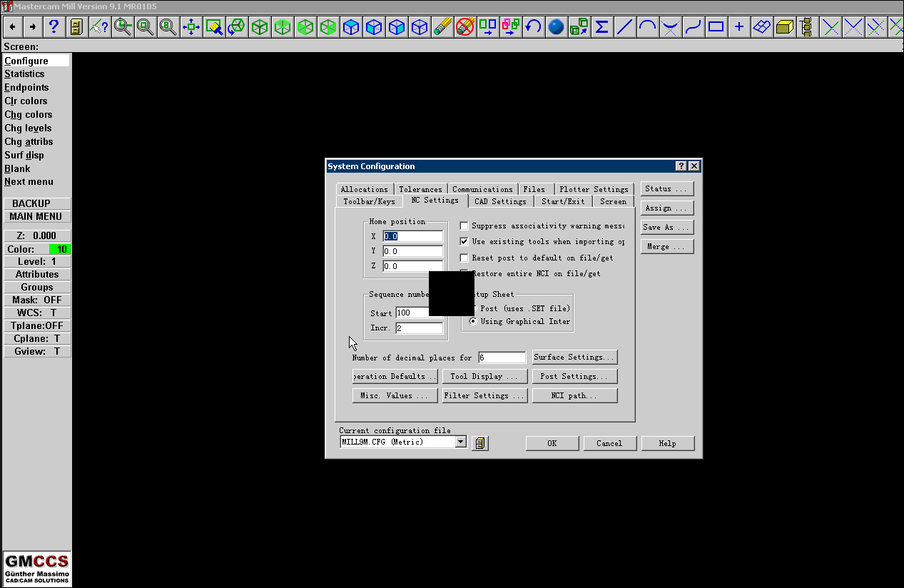Click the sigma analyze toolbar icon

point(601,27)
